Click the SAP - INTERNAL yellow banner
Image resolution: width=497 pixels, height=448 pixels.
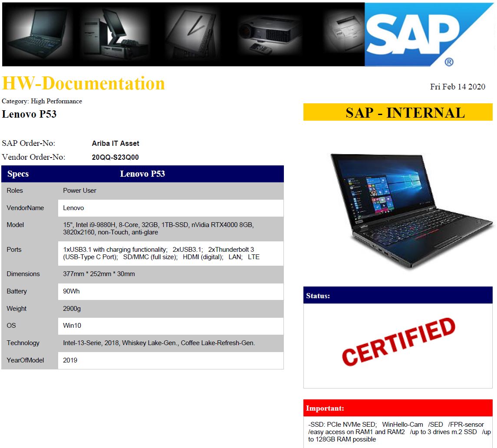(398, 112)
